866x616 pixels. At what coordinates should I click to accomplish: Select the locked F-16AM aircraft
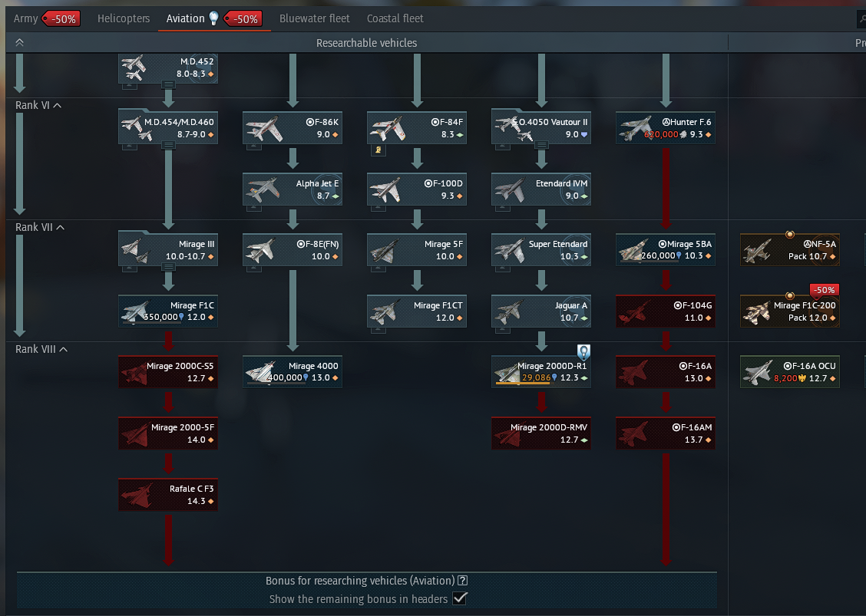(x=666, y=433)
